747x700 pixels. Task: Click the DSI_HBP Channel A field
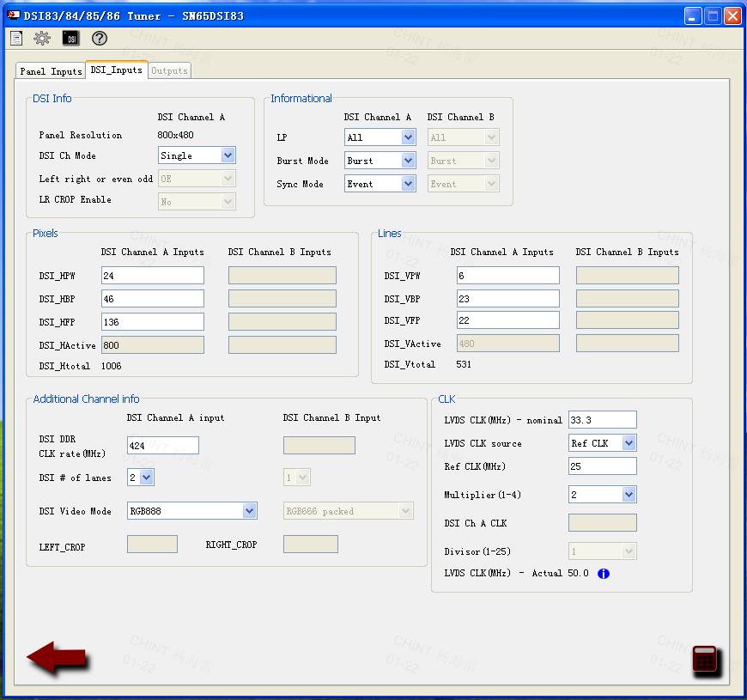tap(153, 299)
